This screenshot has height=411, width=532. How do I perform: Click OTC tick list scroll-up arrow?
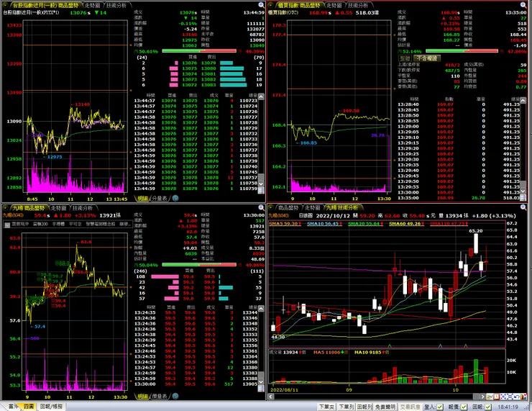point(523,101)
